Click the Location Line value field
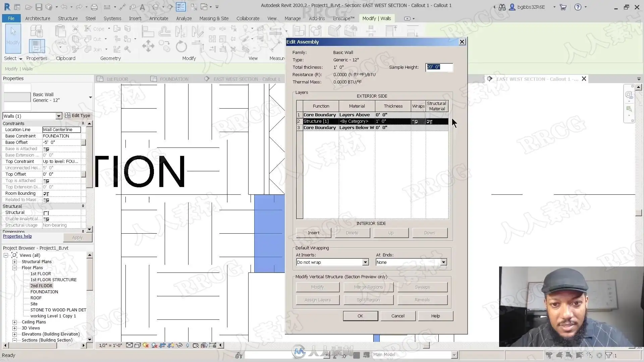 coord(61,130)
